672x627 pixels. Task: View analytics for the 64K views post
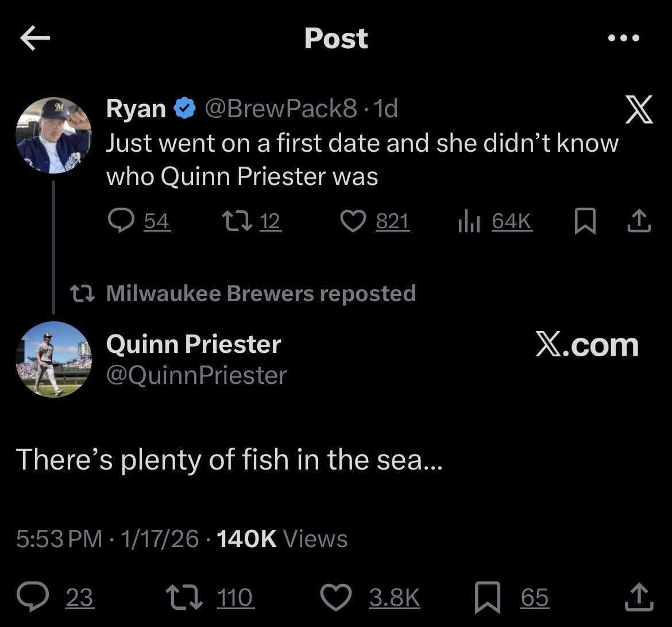coord(470,221)
